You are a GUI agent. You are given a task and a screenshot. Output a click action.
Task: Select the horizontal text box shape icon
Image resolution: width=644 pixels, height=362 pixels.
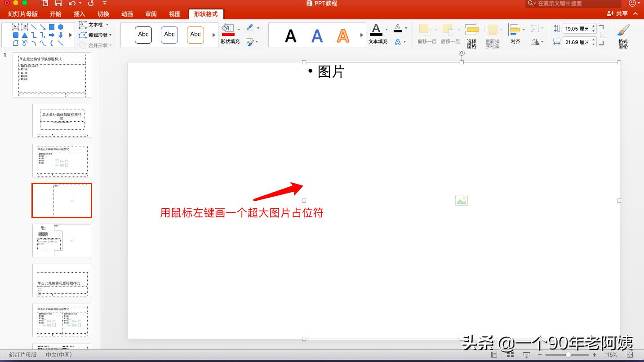click(16, 27)
